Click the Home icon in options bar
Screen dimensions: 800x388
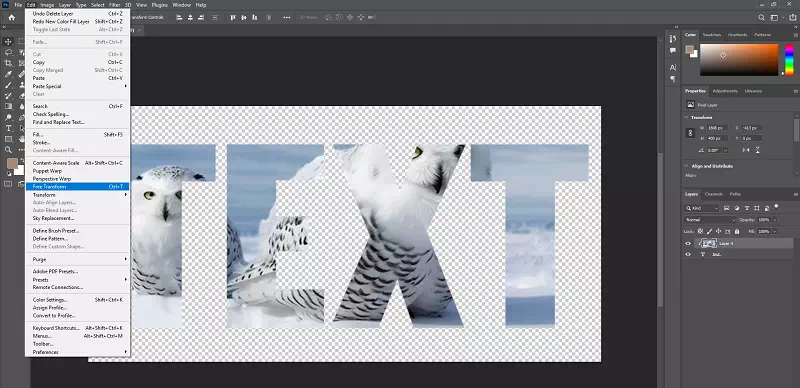[11, 17]
